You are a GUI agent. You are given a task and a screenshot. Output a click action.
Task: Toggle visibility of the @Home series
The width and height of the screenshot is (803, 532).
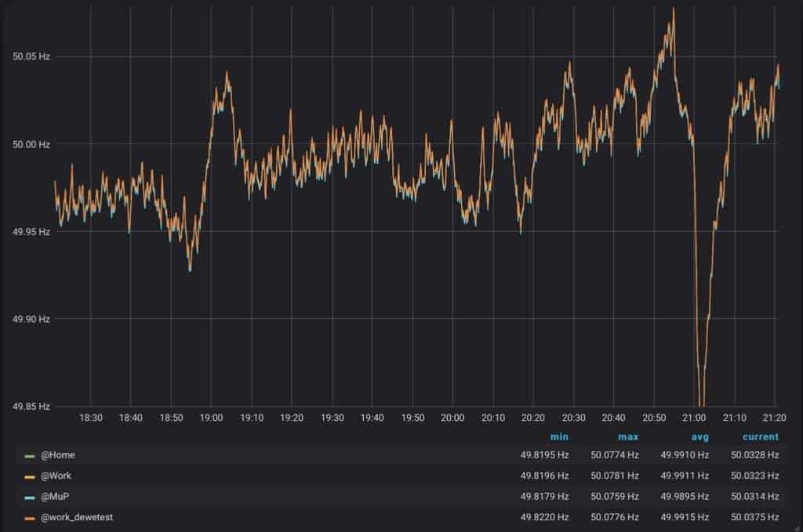click(x=58, y=455)
